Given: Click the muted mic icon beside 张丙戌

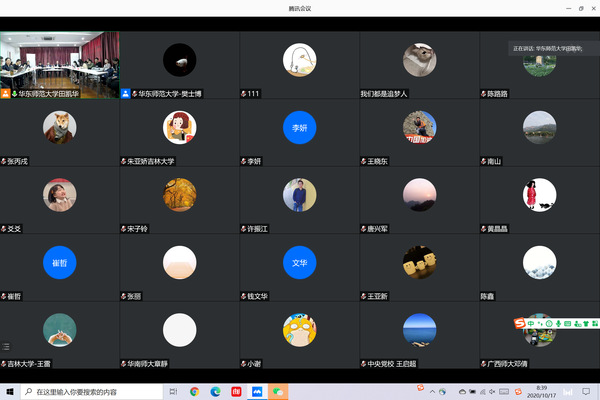Looking at the screenshot, I should point(5,161).
